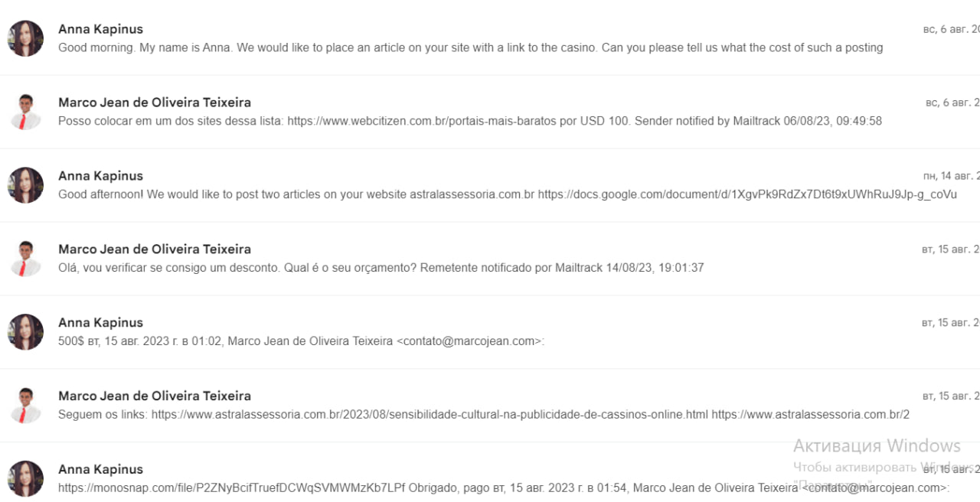
Task: Click the date on Anna's "Good morning" message
Action: [x=951, y=29]
